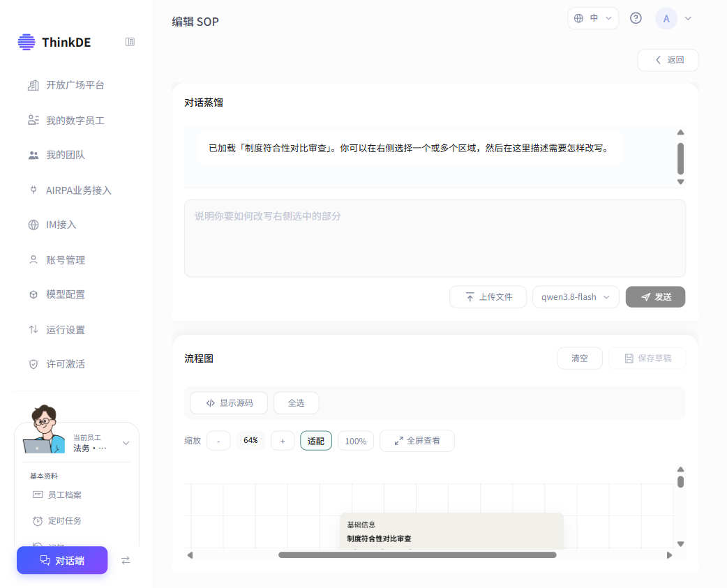Click the 定时任务 clock icon
This screenshot has width=727, height=588.
click(38, 521)
